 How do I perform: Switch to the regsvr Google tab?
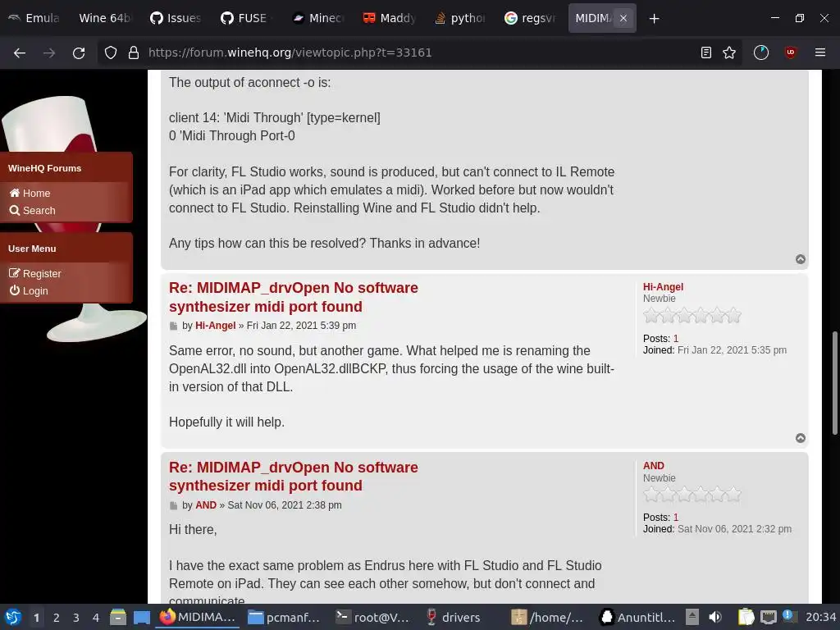click(530, 18)
